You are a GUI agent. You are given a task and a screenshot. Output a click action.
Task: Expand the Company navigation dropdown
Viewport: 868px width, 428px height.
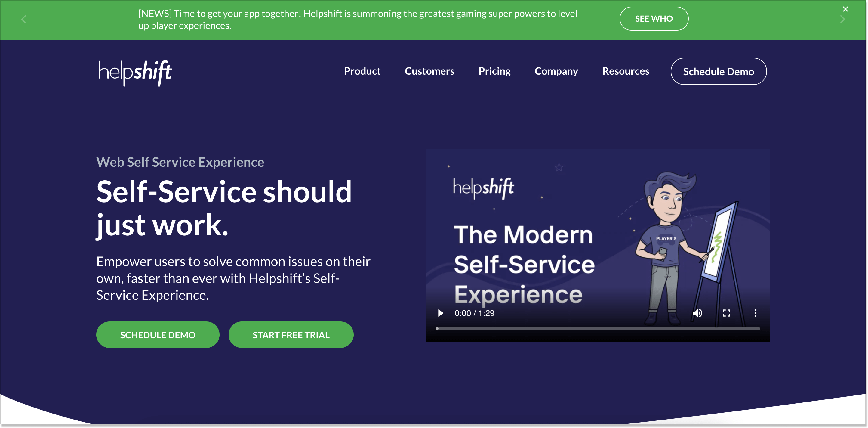(556, 71)
